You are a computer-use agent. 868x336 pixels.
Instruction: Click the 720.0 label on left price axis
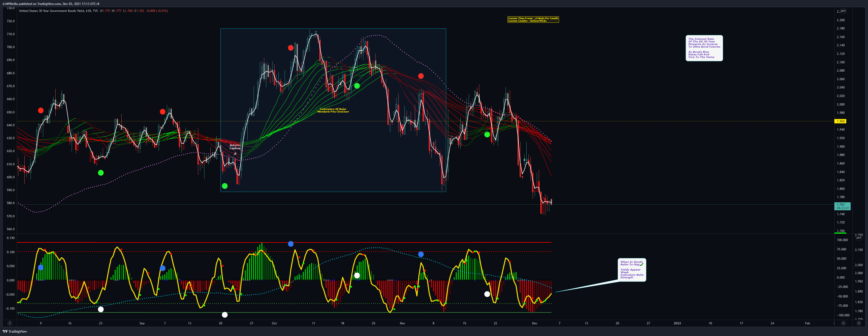(x=11, y=21)
